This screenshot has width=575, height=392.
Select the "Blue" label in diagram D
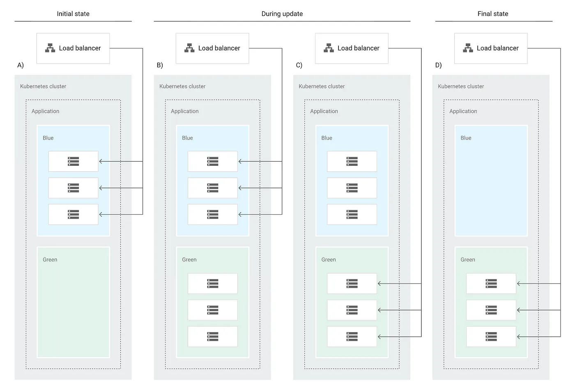[466, 138]
